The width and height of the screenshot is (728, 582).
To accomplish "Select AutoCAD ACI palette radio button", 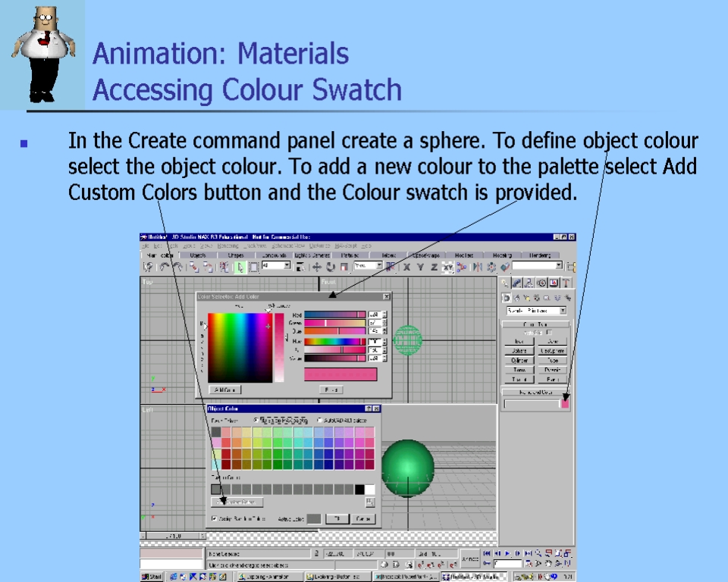I will pos(319,420).
